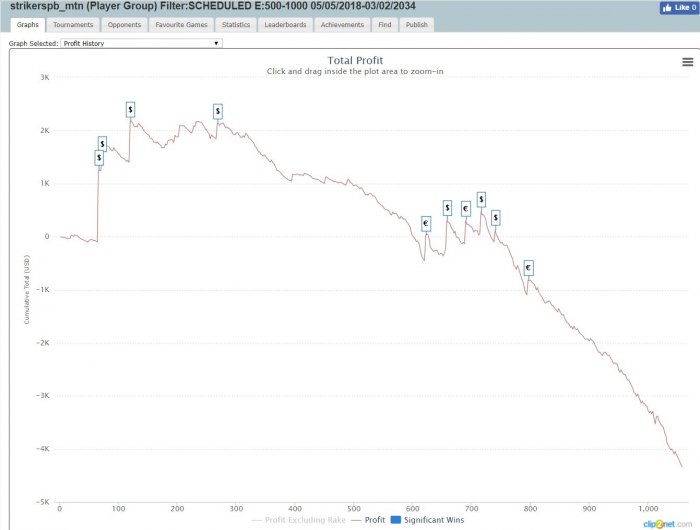Viewport: 700px width, 530px height.
Task: Click the Total Profit chart title
Action: 355,60
